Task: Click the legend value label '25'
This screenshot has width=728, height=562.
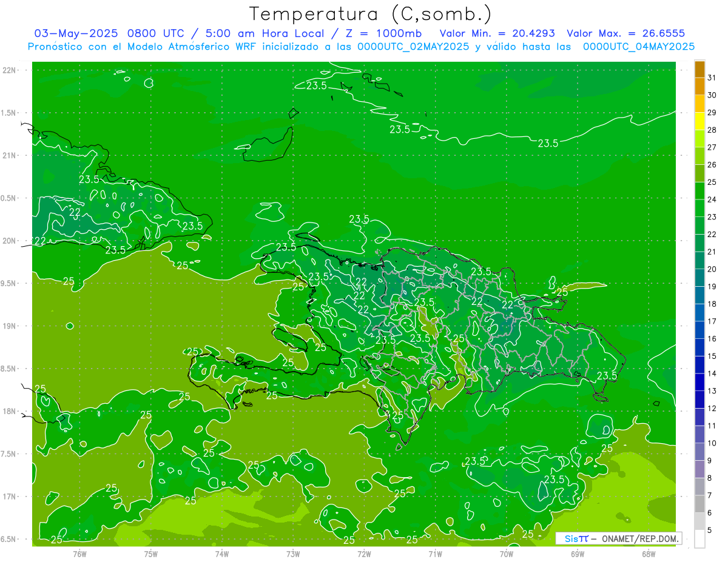Action: (712, 182)
